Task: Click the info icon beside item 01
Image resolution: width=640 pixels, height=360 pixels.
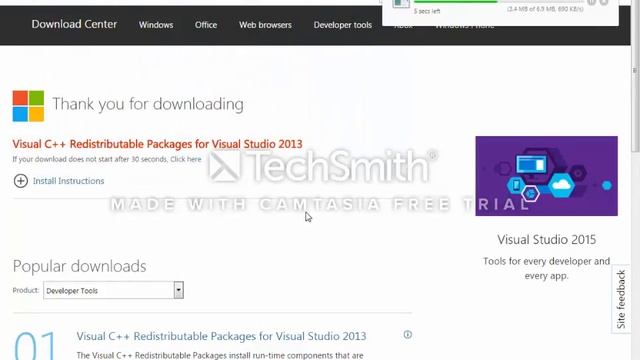Action: (x=407, y=335)
